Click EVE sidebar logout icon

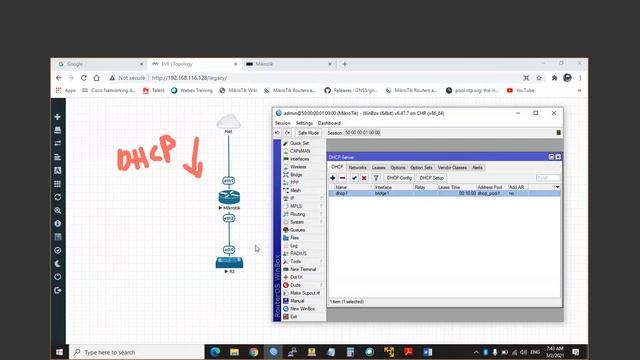coord(58,290)
